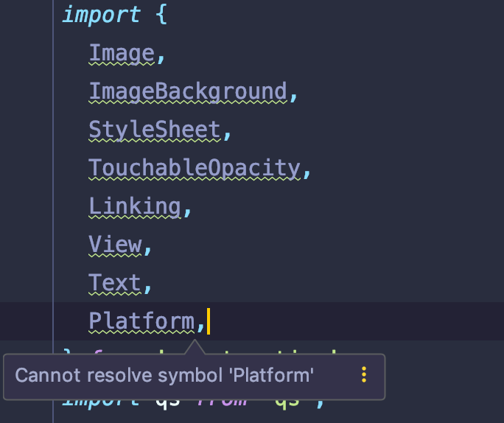Image resolution: width=504 pixels, height=423 pixels.
Task: Open more actions menu in error tooltip
Action: tap(363, 375)
